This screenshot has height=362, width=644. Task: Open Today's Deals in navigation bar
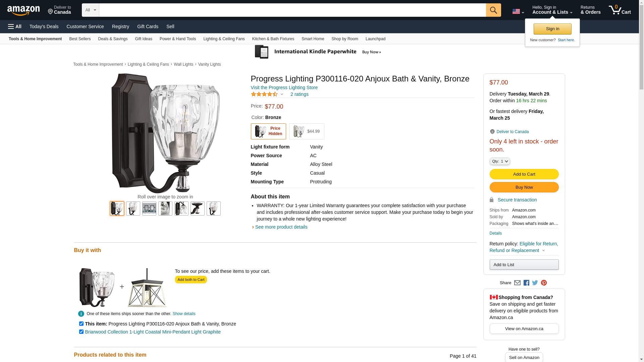[44, 26]
